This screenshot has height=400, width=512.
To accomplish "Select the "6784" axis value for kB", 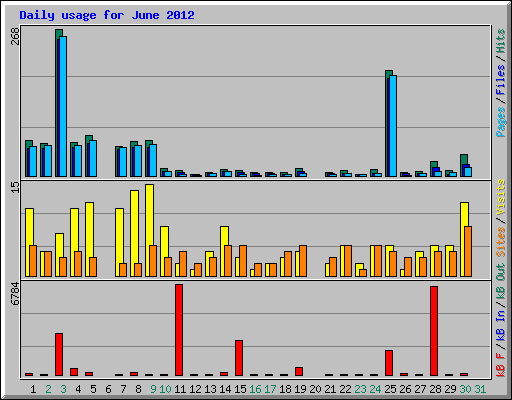I will point(16,294).
